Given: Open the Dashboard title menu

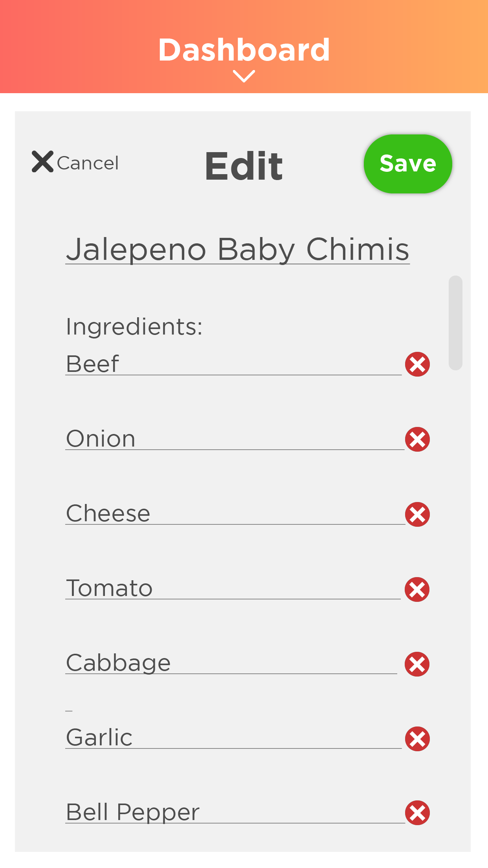Looking at the screenshot, I should pyautogui.click(x=244, y=50).
